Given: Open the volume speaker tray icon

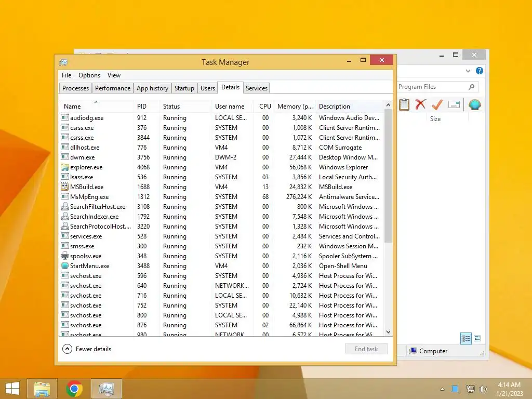Looking at the screenshot, I should coord(483,389).
